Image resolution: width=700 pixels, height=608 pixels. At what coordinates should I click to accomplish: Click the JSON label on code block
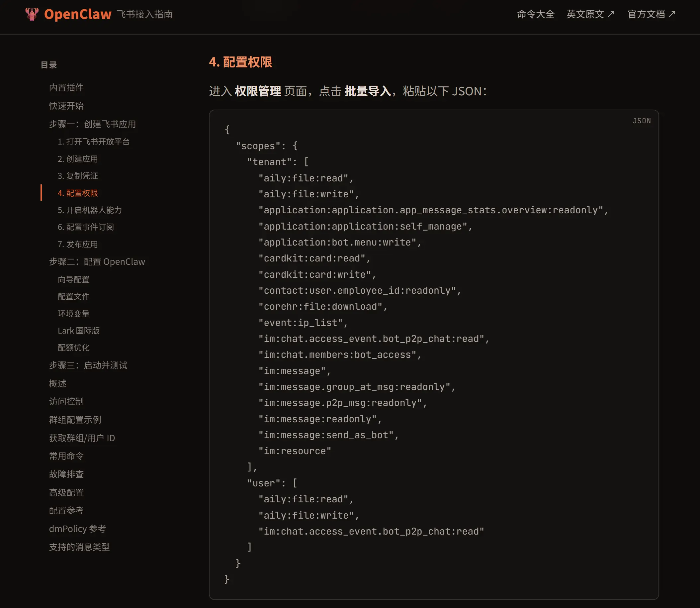point(641,121)
